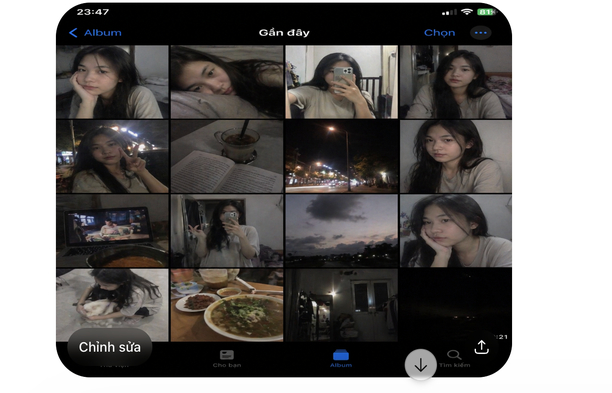Open mirror selfie with phone covering face
The height and width of the screenshot is (393, 612).
(x=342, y=82)
